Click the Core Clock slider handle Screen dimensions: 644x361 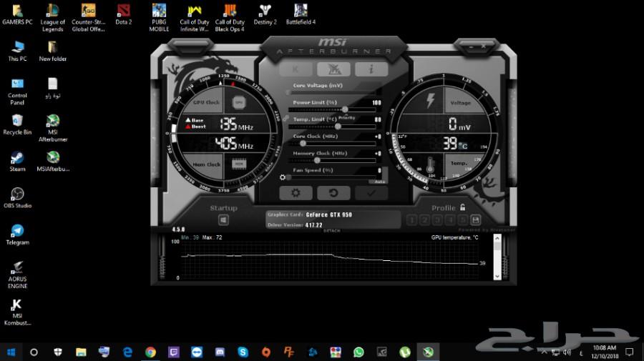(303, 143)
